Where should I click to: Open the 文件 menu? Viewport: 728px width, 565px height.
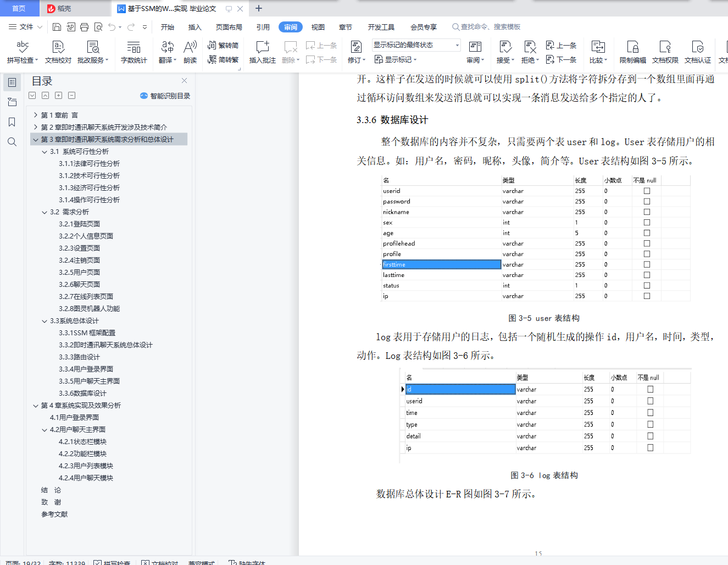pos(25,27)
